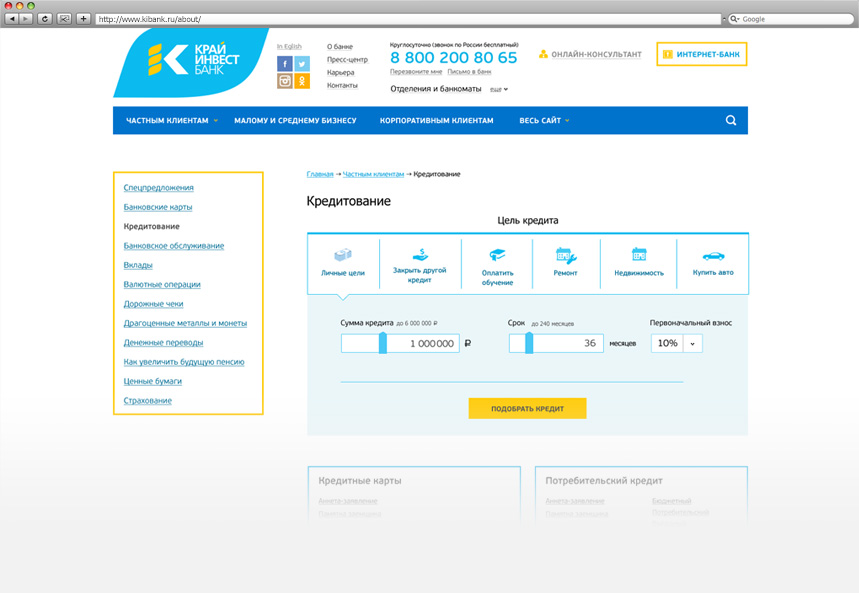
Task: Open the Twitter social icon
Action: point(302,64)
